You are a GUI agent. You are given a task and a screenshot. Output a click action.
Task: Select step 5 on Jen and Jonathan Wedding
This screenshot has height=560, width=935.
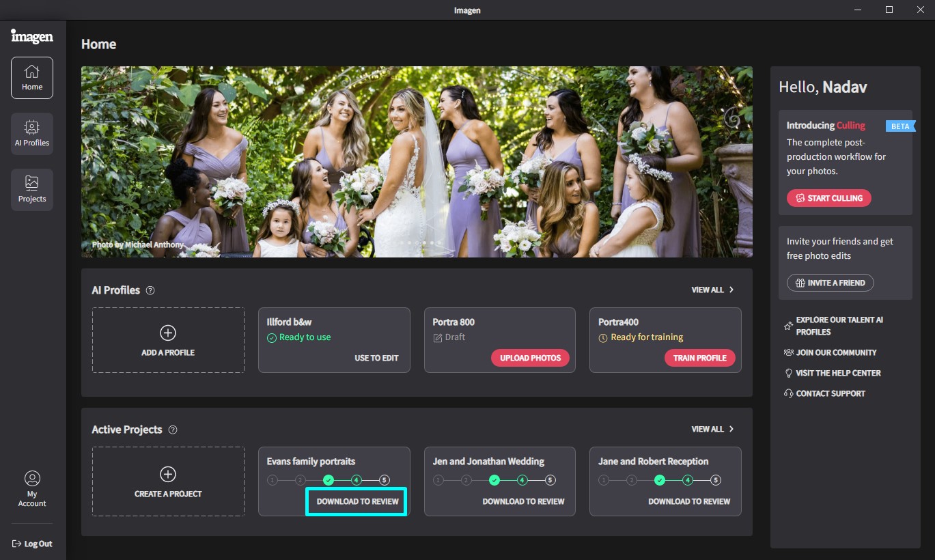(x=550, y=480)
